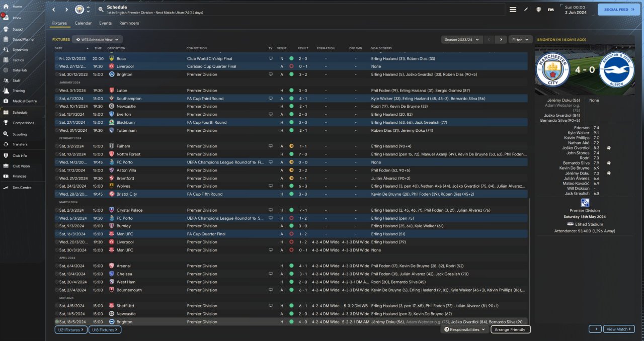Open the hamburger menu in the top bar
This screenshot has width=644, height=341.
pos(513,10)
